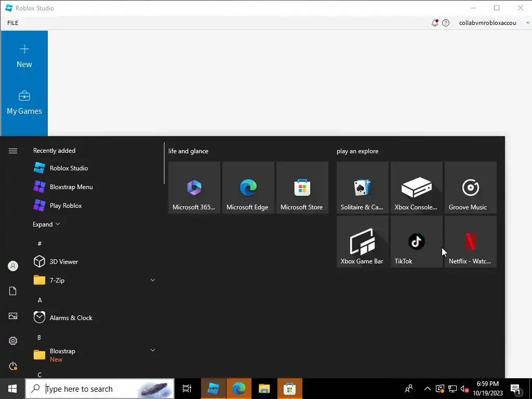
Task: Expand the Start menu hamburger navigation
Action: pos(13,151)
